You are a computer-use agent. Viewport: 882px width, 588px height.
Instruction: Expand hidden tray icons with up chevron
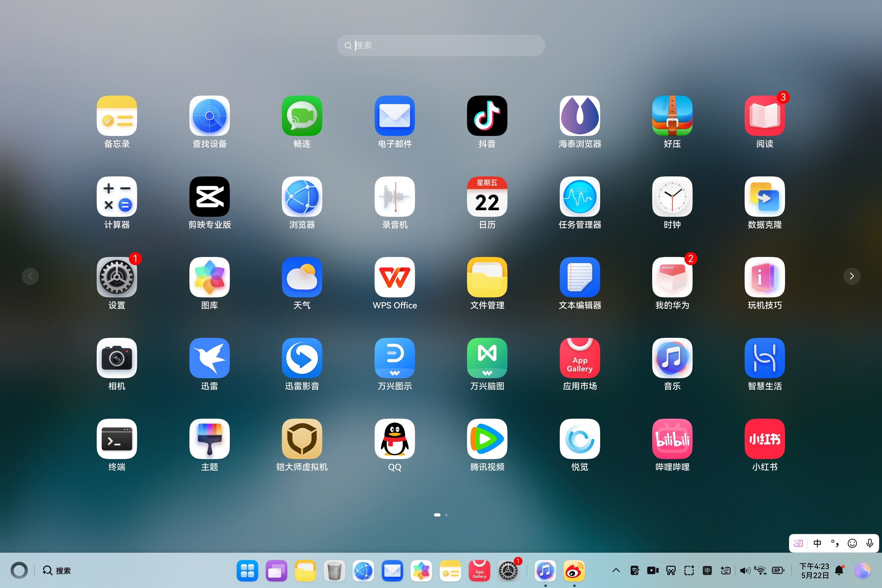click(616, 571)
